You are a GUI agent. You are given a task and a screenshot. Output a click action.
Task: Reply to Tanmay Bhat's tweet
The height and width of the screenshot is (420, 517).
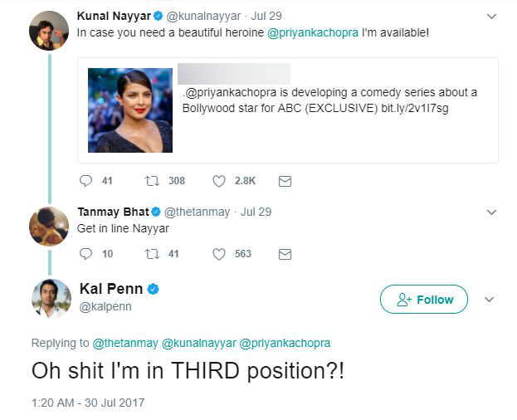click(86, 254)
